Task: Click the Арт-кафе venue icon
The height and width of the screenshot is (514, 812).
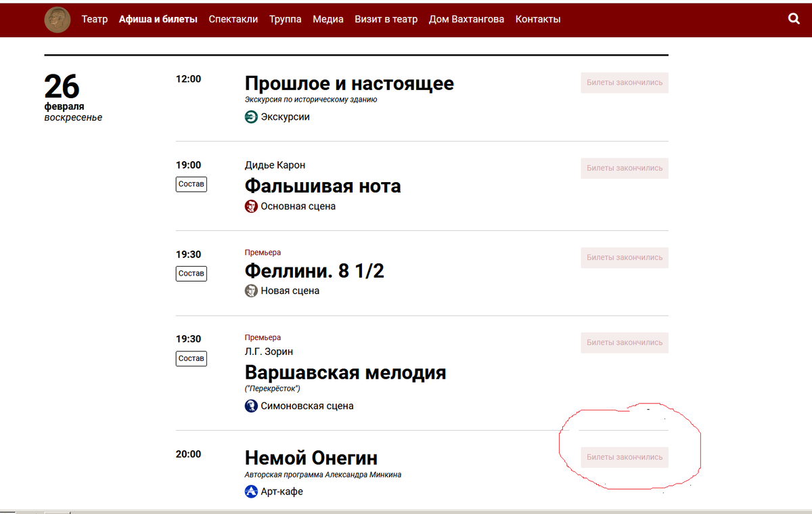Action: point(251,492)
